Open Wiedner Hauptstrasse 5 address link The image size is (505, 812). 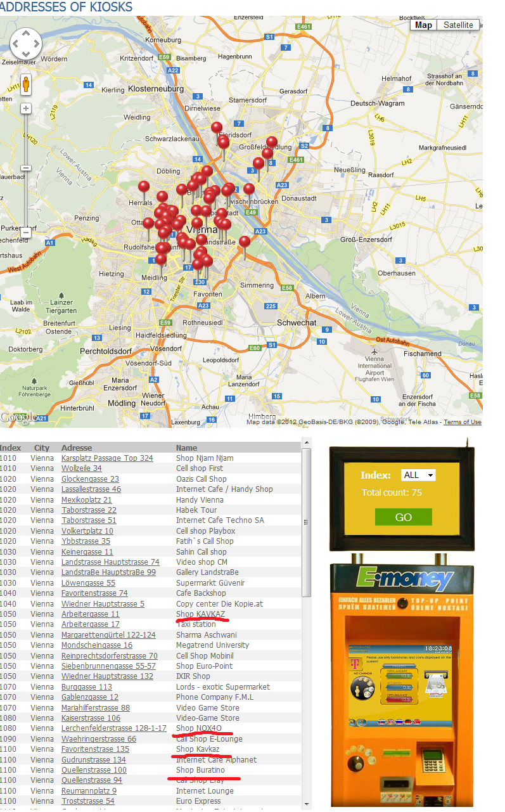[x=103, y=604]
